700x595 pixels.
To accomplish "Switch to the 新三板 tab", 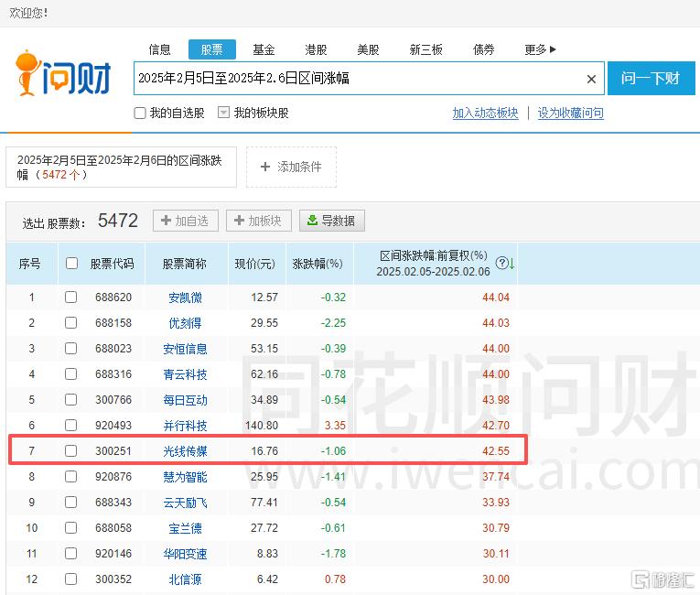I will (425, 49).
